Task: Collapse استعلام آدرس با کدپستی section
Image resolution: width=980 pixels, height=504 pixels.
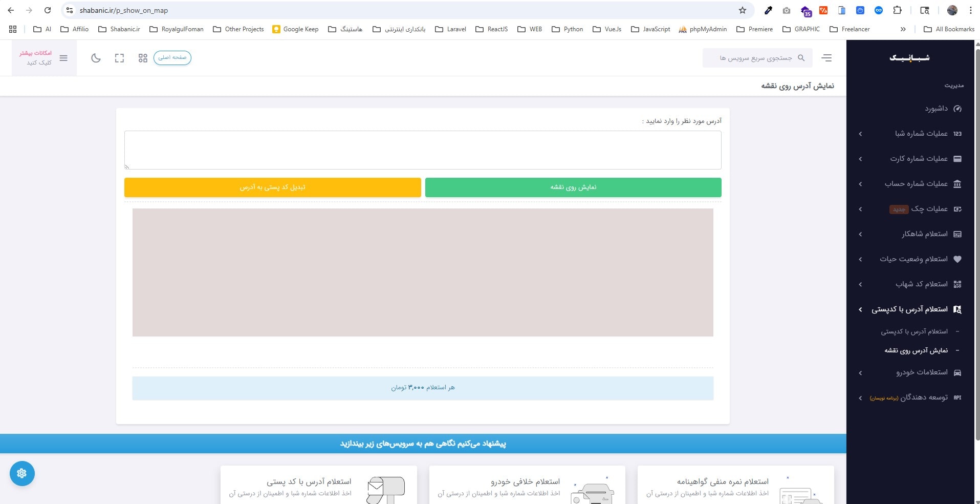Action: (911, 309)
